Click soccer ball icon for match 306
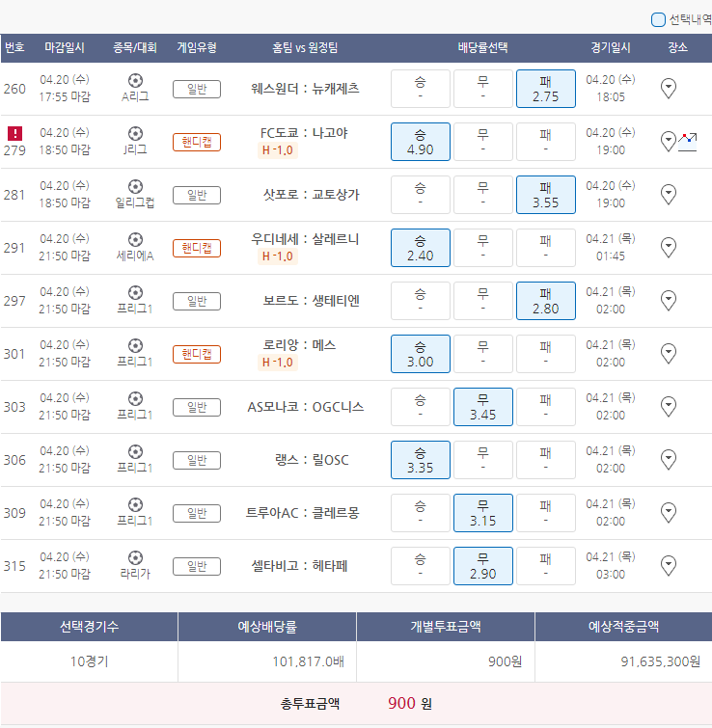This screenshot has width=712, height=728. coord(135,452)
